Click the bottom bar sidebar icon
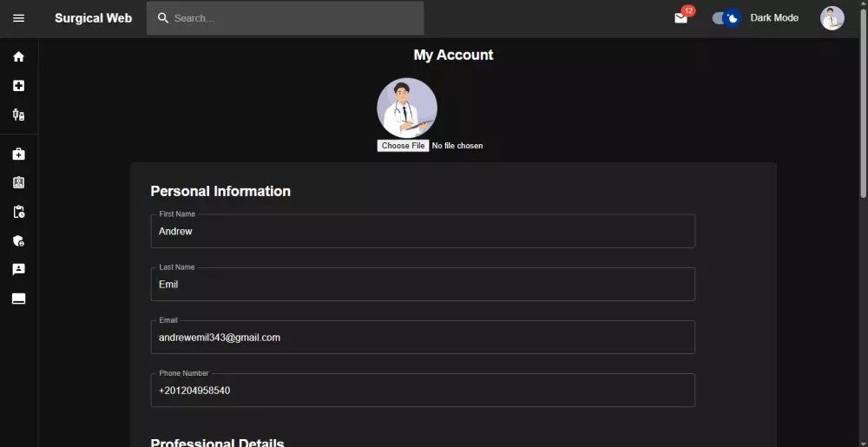 [x=19, y=299]
